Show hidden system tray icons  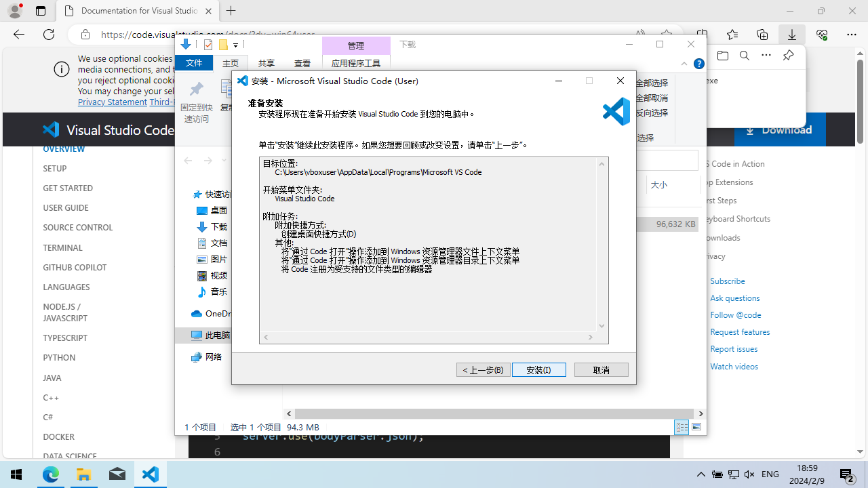point(701,474)
